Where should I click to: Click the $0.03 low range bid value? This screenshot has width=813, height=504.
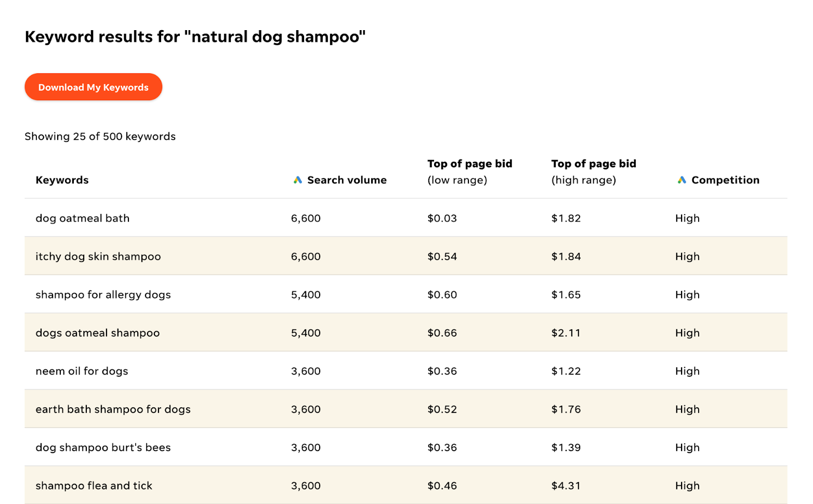point(442,218)
